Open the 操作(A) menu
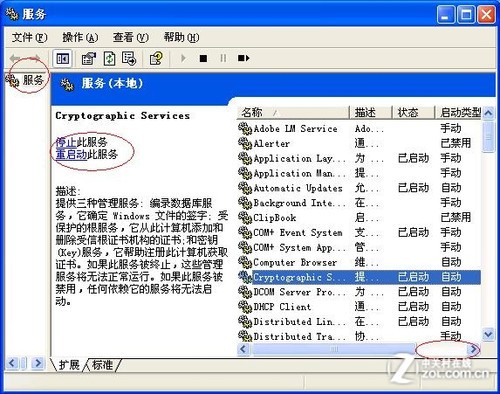Image resolution: width=500 pixels, height=394 pixels. tap(80, 37)
